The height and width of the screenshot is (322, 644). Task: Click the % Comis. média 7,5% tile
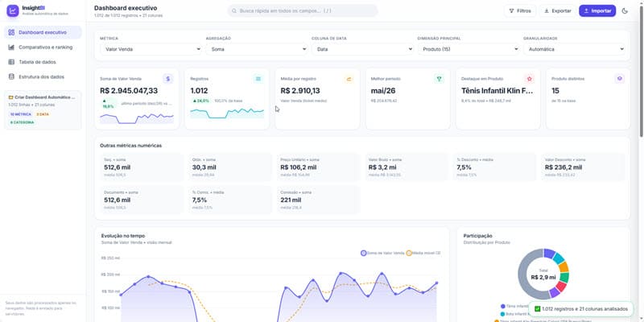click(230, 200)
